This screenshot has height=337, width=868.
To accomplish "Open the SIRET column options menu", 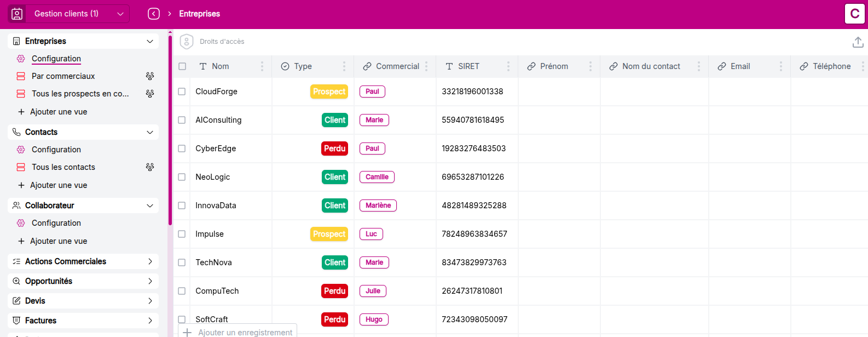I will [x=508, y=66].
